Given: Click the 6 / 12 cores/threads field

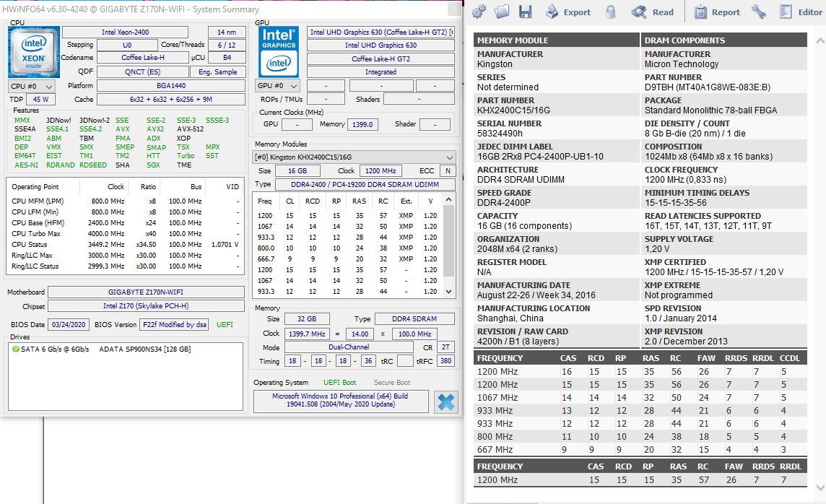Looking at the screenshot, I should (227, 45).
